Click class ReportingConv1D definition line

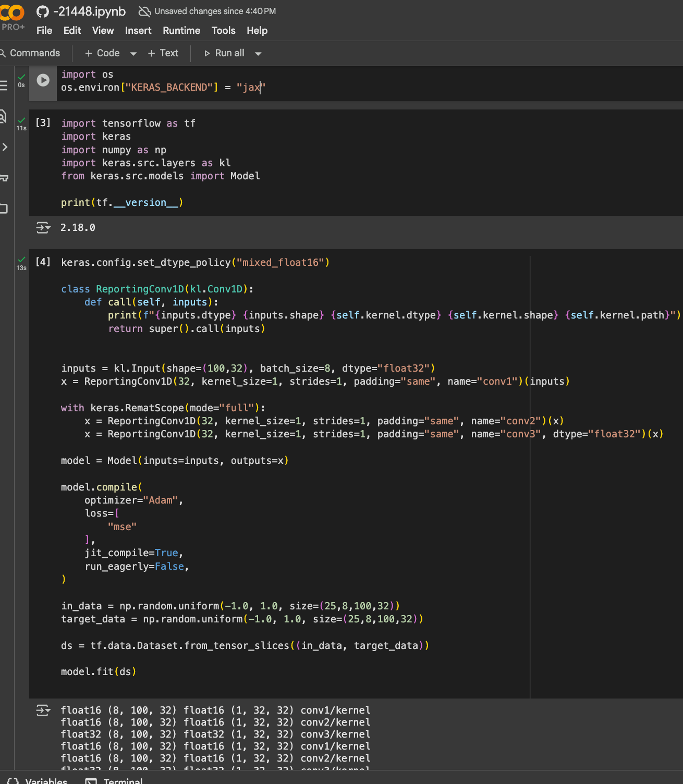click(157, 289)
